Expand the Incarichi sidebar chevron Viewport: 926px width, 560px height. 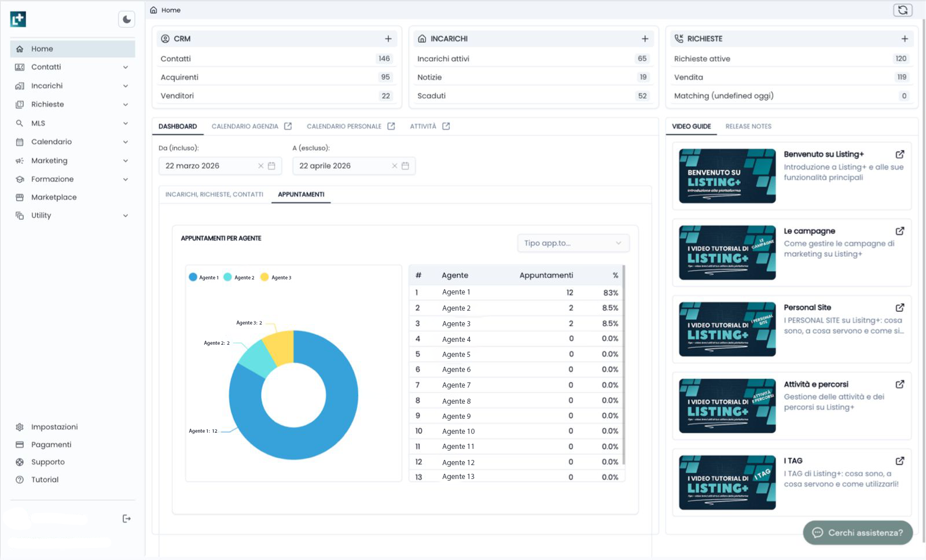[126, 86]
